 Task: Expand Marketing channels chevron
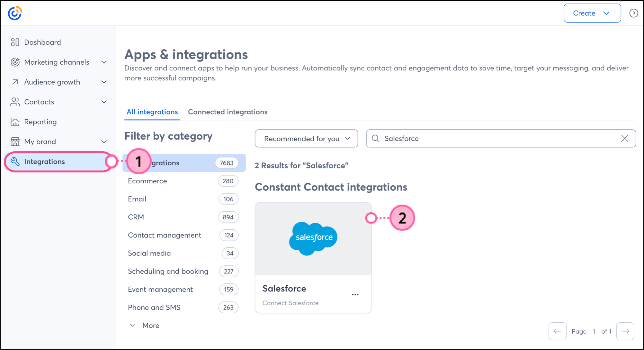coord(104,62)
